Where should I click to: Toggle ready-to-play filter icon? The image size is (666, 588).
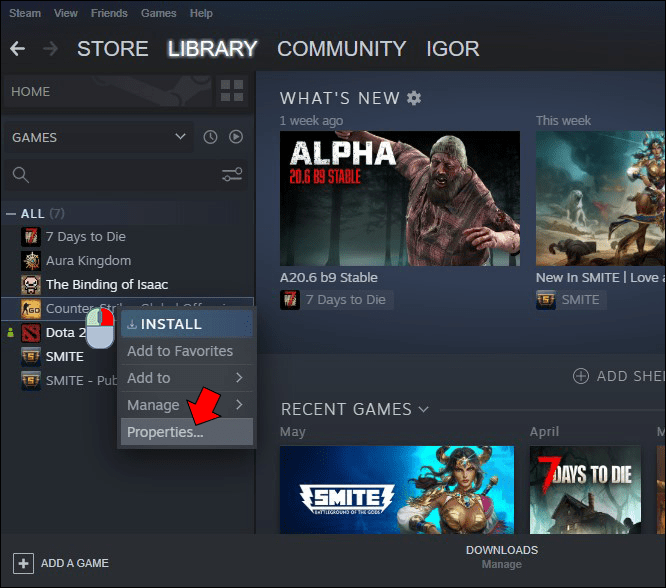(236, 137)
